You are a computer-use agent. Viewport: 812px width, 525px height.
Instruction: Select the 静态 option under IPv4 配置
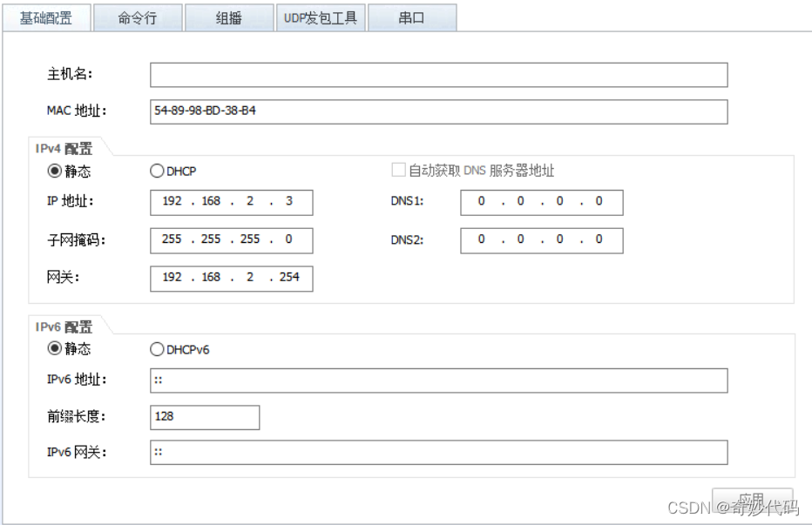point(54,171)
